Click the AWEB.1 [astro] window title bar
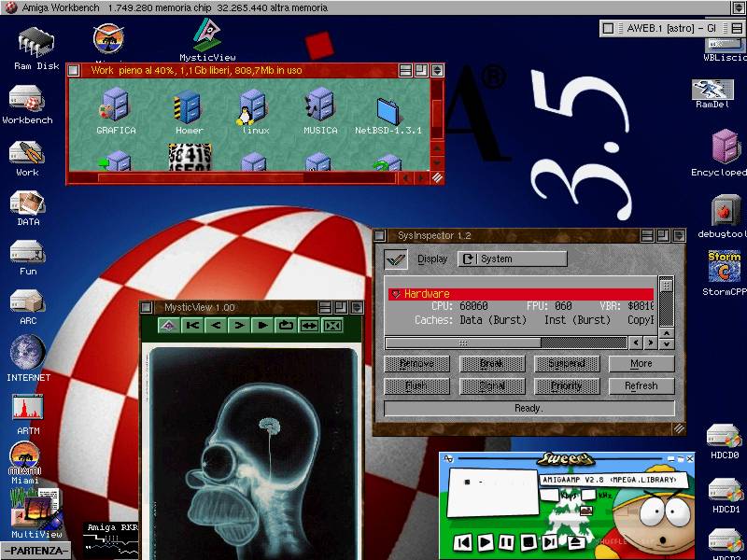Viewport: 747px width, 560px height. (670, 28)
